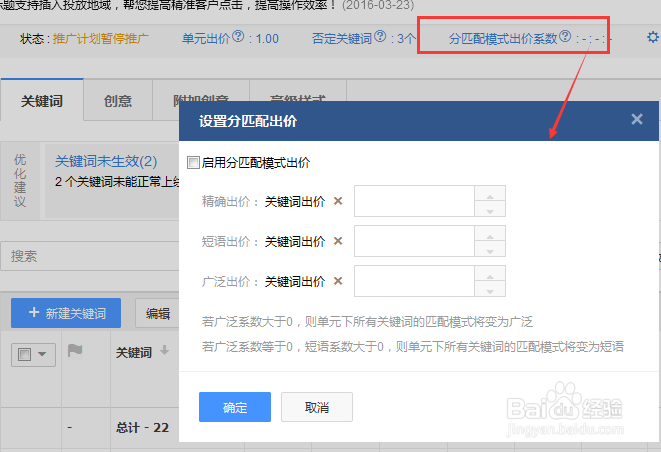Open the 关键词未生效(2) link

(x=106, y=161)
